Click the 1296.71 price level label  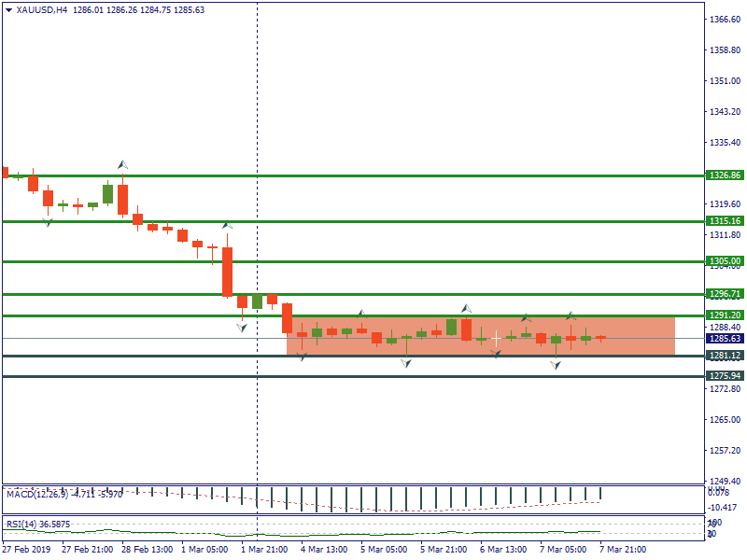[725, 294]
